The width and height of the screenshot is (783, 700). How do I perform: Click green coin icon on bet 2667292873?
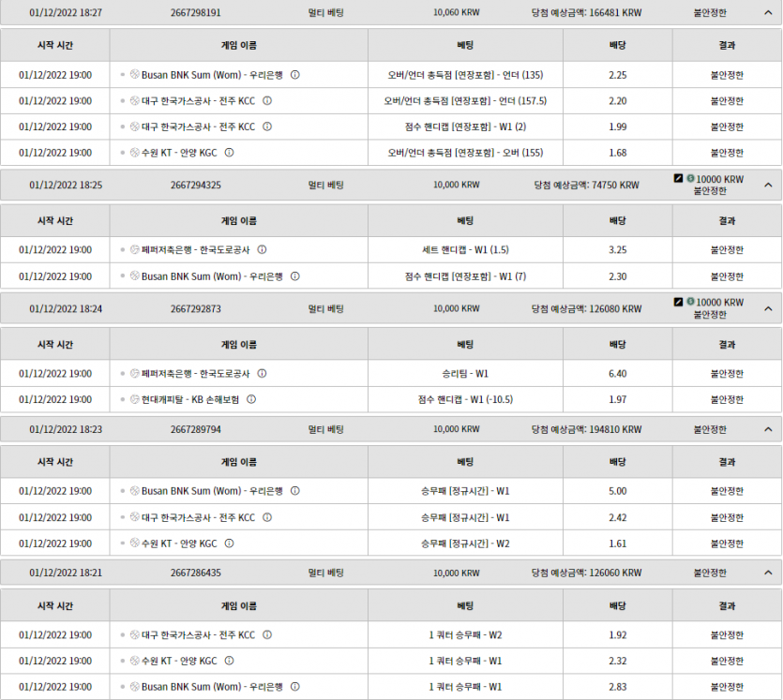[x=690, y=302]
